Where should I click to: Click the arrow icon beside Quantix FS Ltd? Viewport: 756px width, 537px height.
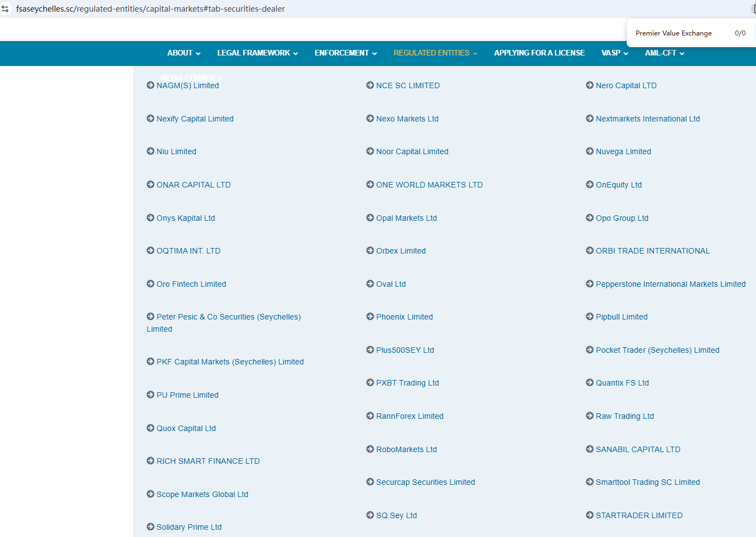[x=590, y=382]
